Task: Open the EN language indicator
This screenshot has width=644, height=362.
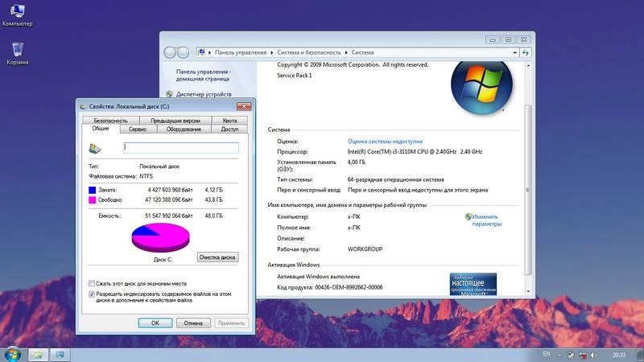Action: (x=547, y=354)
